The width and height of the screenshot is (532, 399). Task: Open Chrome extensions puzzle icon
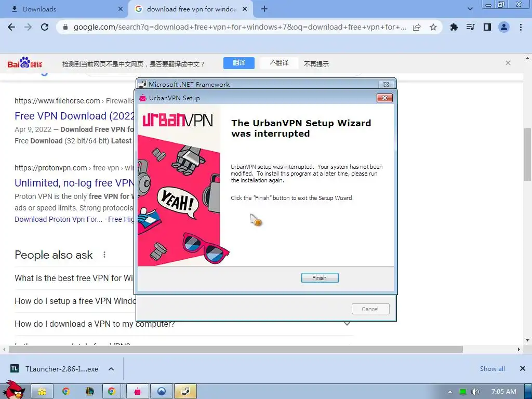point(454,27)
